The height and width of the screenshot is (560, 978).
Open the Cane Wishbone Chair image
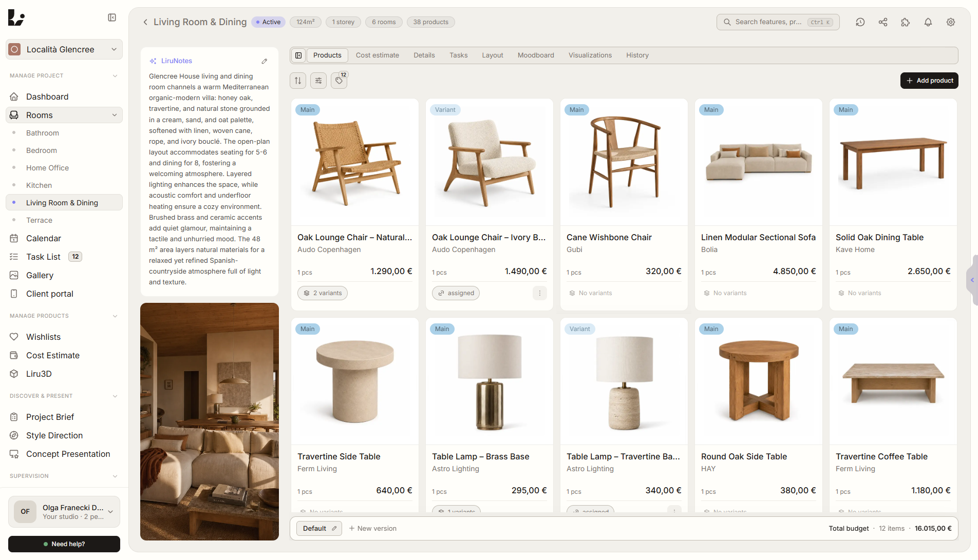[624, 162]
